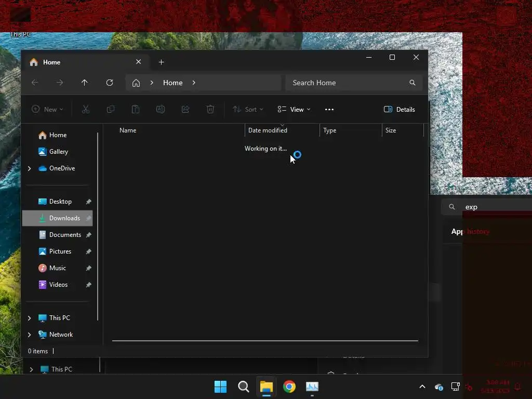Screen dimensions: 532x399
Task: Click the Copy icon in toolbar
Action: (x=111, y=109)
